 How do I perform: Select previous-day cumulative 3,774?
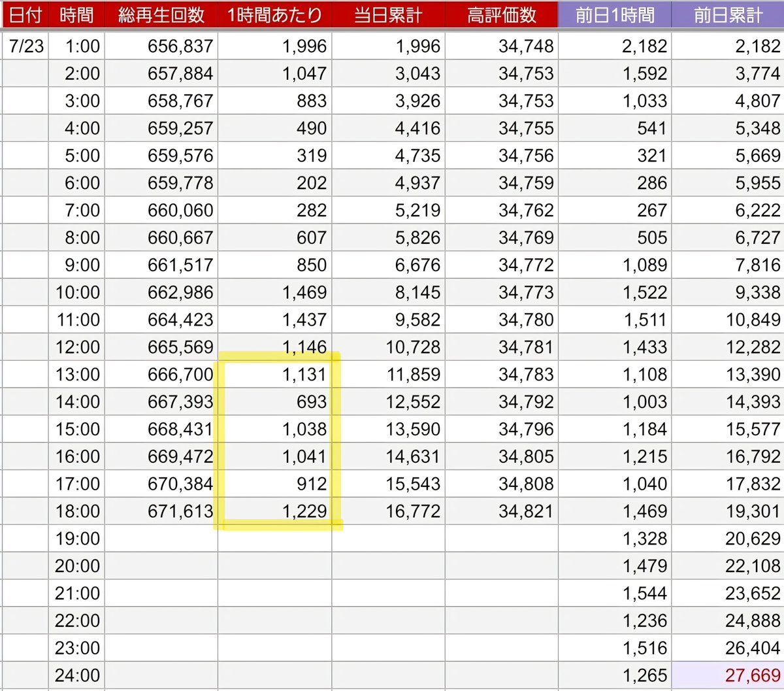pyautogui.click(x=728, y=73)
